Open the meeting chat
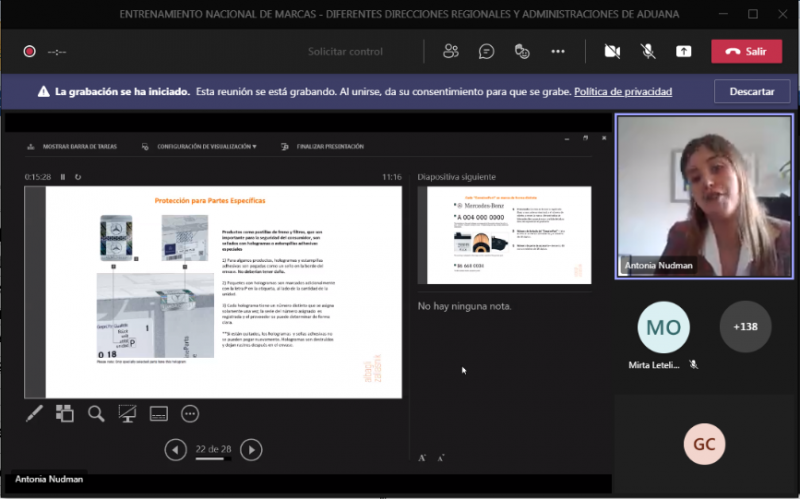This screenshot has width=800, height=499. point(486,51)
